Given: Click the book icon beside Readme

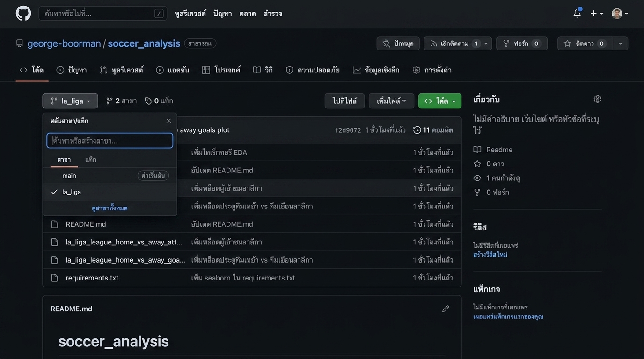Looking at the screenshot, I should tap(477, 150).
